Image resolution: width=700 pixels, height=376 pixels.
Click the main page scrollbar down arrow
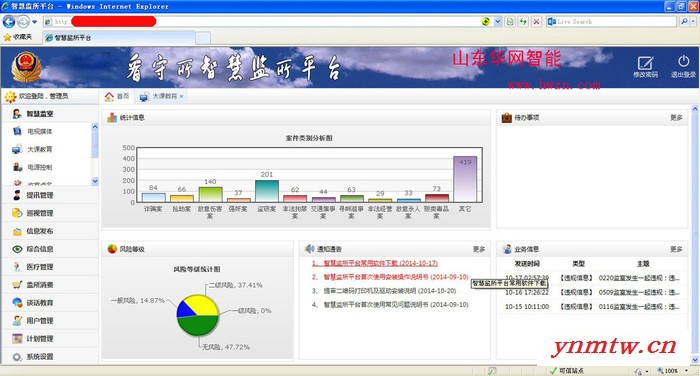(695, 359)
